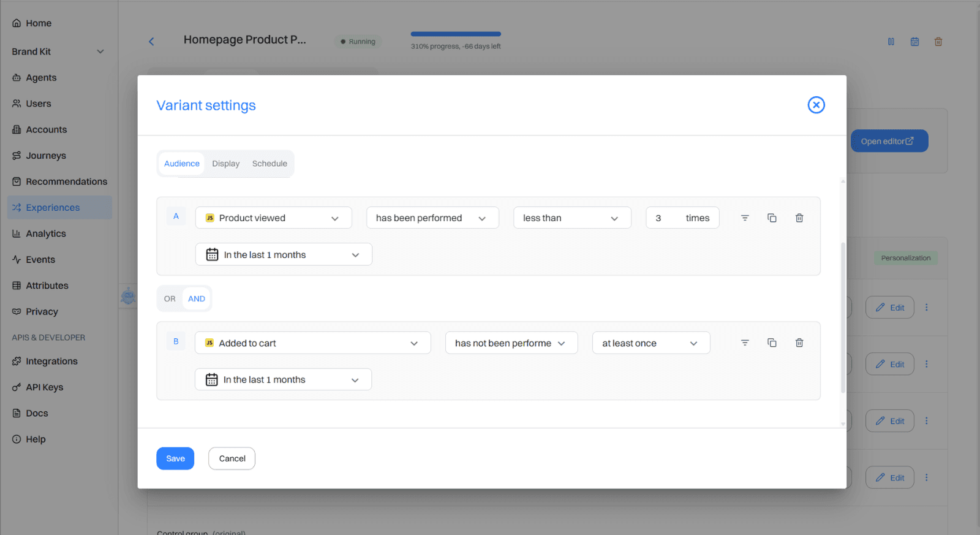Duplicate condition A using copy icon
Image resolution: width=980 pixels, height=535 pixels.
[x=772, y=218]
